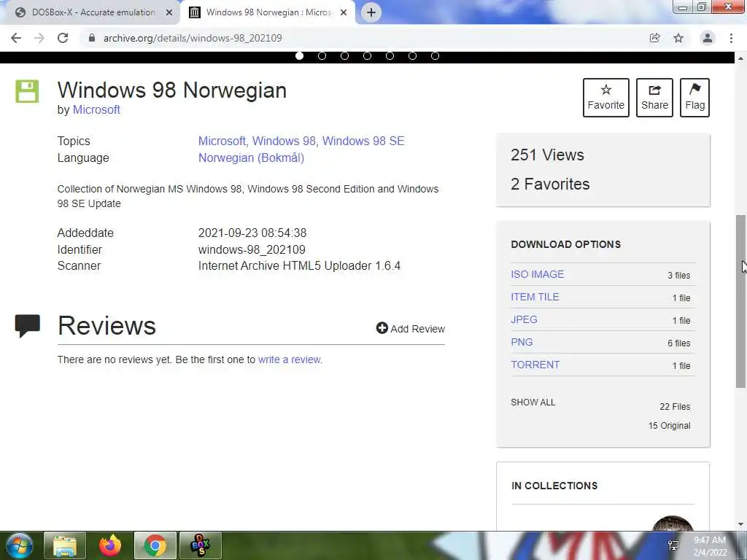Select the Windows 98 Norwegian tab
This screenshot has width=747, height=560.
click(267, 12)
